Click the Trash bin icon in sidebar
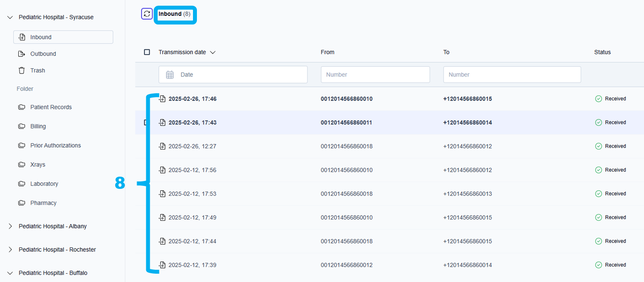644x282 pixels. coord(21,70)
